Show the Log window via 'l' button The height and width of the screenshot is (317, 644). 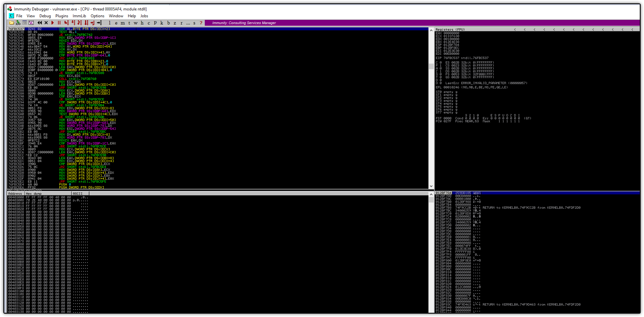[x=110, y=23]
